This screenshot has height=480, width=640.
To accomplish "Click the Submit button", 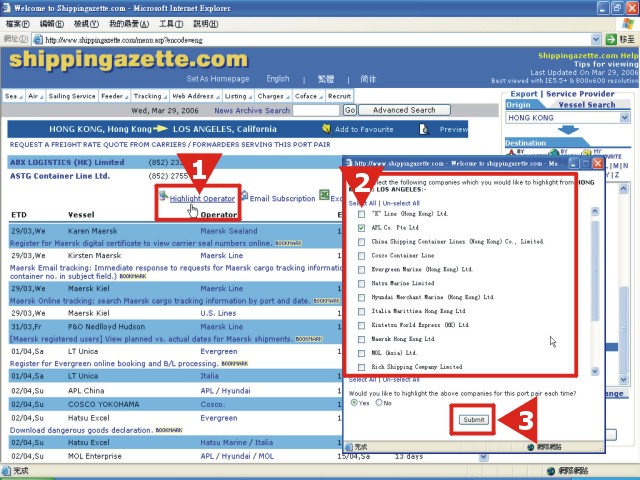I will tap(473, 420).
